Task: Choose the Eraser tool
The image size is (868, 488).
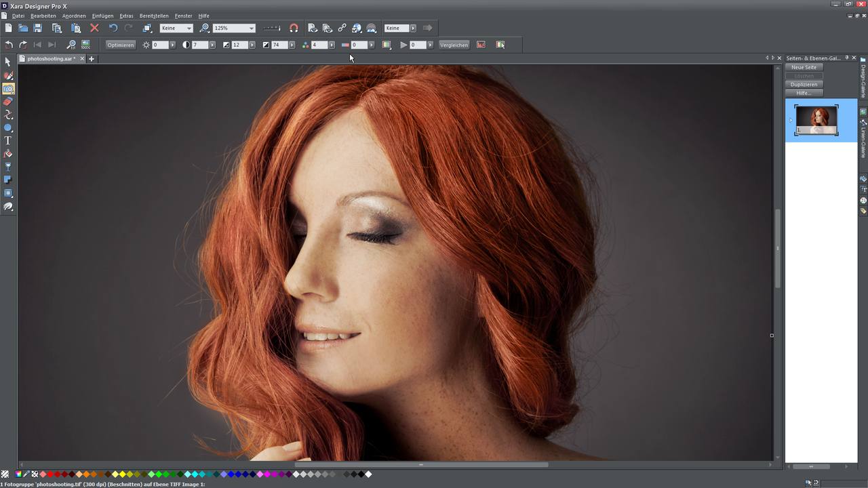Action: 8,102
